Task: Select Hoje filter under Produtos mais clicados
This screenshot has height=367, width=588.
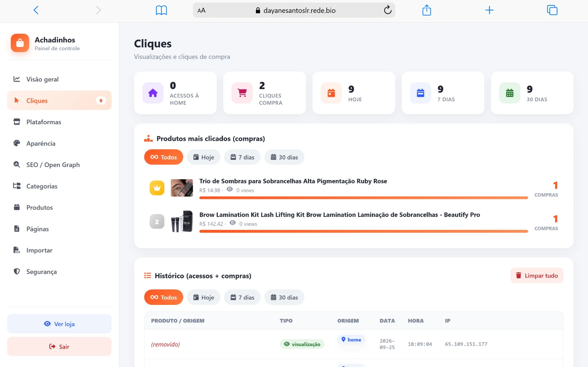Action: tap(204, 157)
